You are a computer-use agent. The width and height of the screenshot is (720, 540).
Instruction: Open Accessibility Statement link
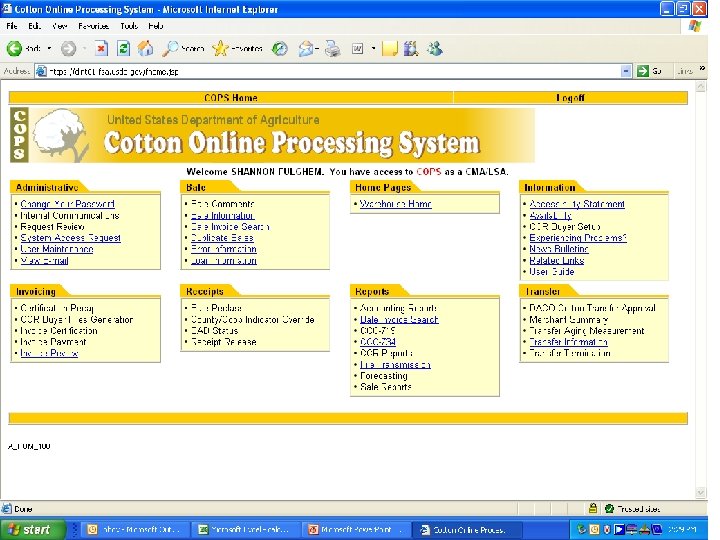(x=577, y=204)
